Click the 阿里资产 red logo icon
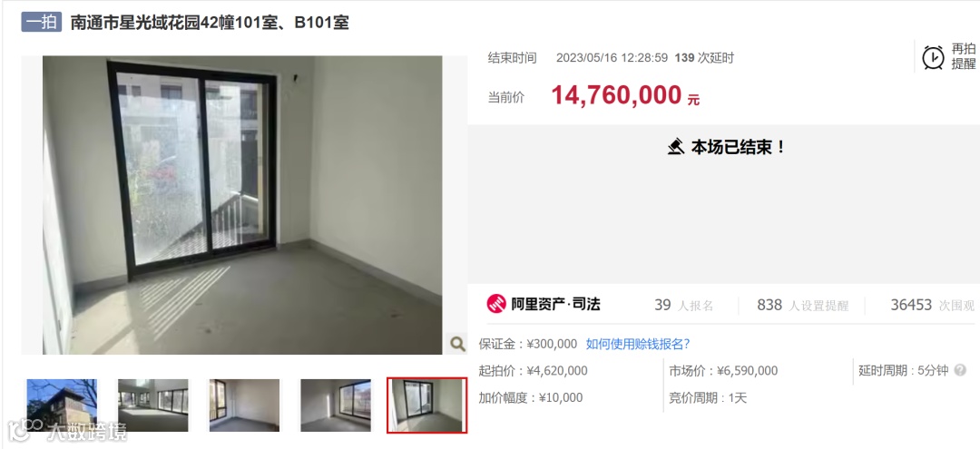This screenshot has width=980, height=449. pos(496,304)
